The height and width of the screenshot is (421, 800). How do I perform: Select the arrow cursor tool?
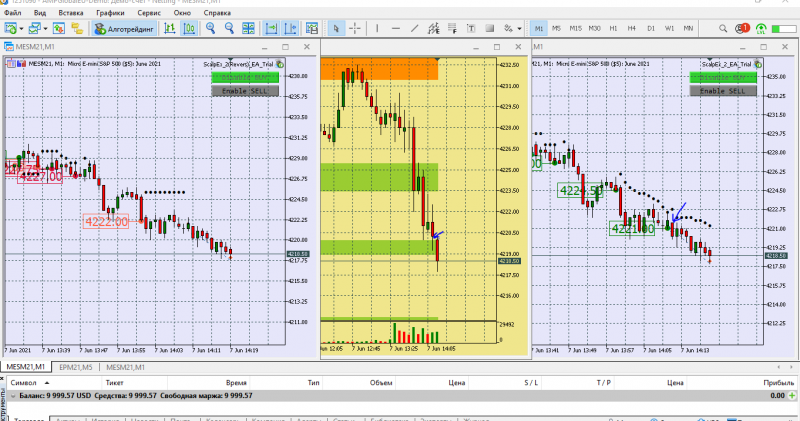(x=336, y=29)
